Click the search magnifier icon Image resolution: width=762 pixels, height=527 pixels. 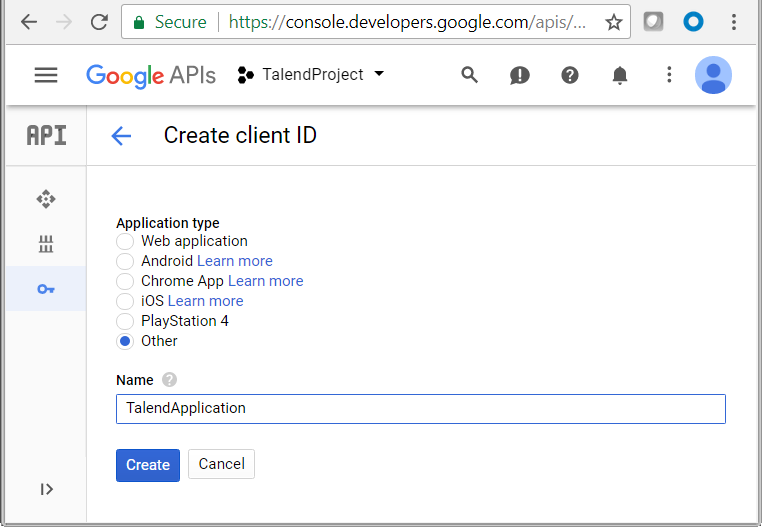pos(470,75)
